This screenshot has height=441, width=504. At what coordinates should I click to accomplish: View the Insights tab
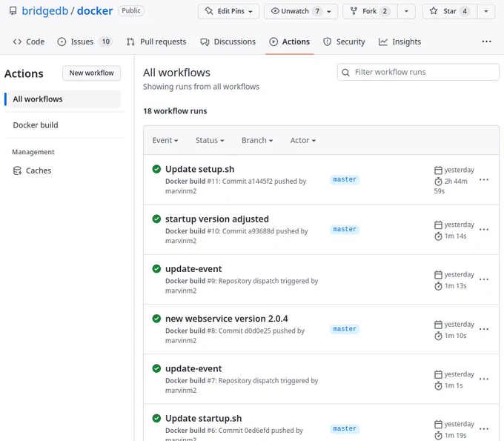coord(399,42)
